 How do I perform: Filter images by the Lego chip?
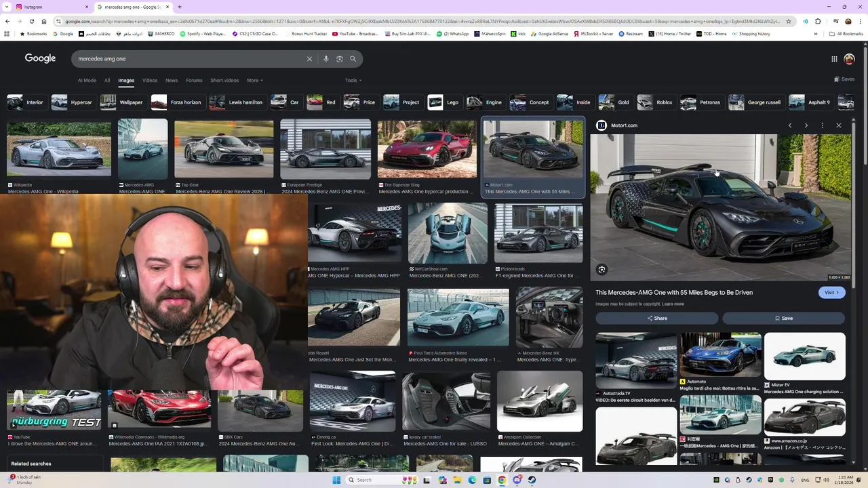click(x=443, y=102)
